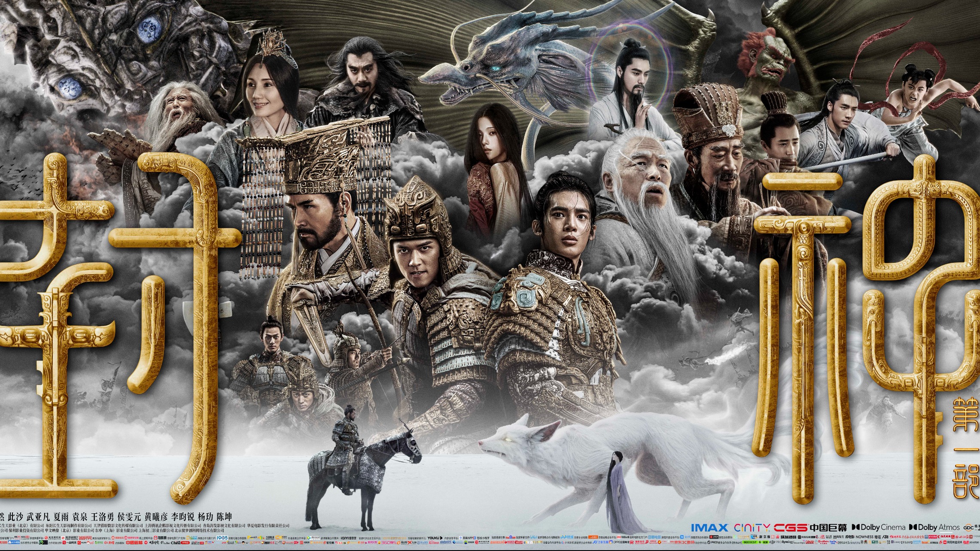This screenshot has height=551, width=980.
Task: Click the YOUKU logo
Action: (435, 538)
